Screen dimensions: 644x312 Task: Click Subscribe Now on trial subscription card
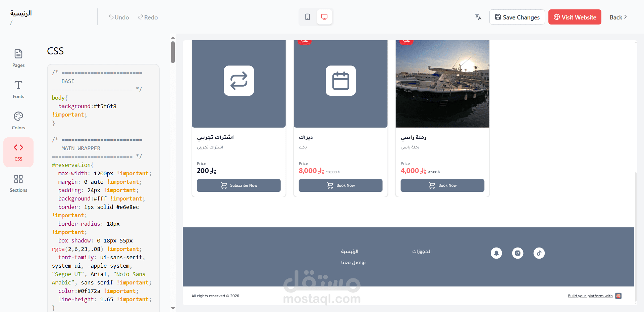click(x=239, y=185)
